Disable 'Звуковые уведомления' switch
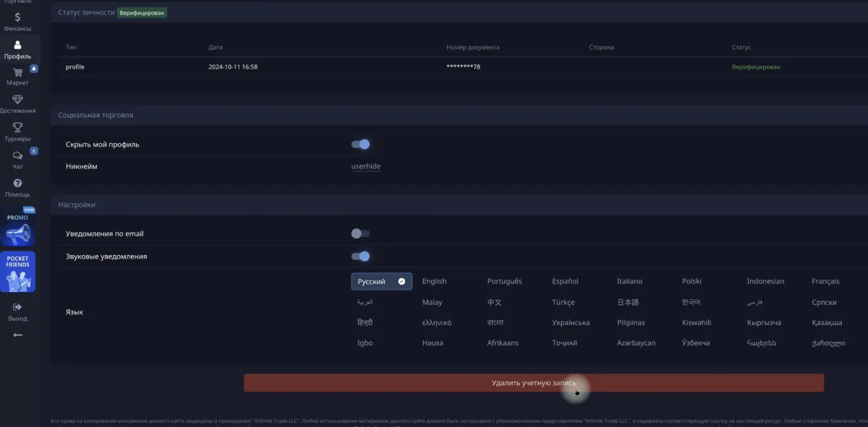Image resolution: width=868 pixels, height=427 pixels. pyautogui.click(x=360, y=256)
